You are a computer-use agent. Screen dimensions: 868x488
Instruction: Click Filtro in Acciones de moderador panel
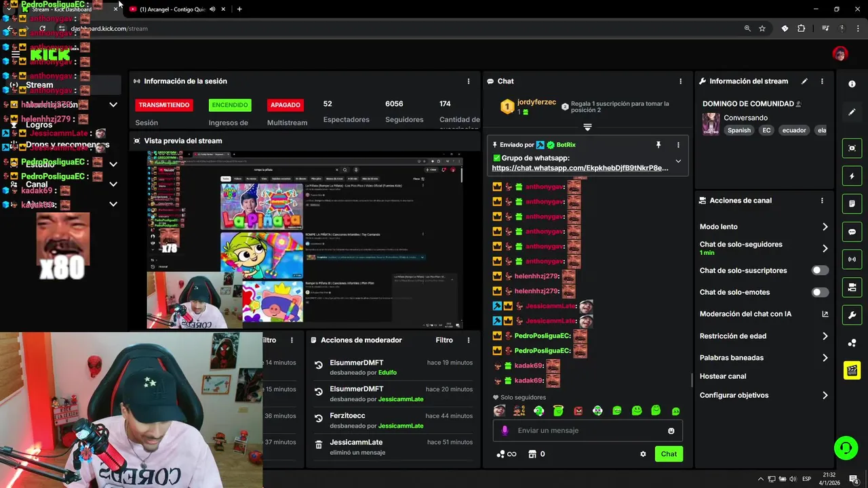(444, 340)
